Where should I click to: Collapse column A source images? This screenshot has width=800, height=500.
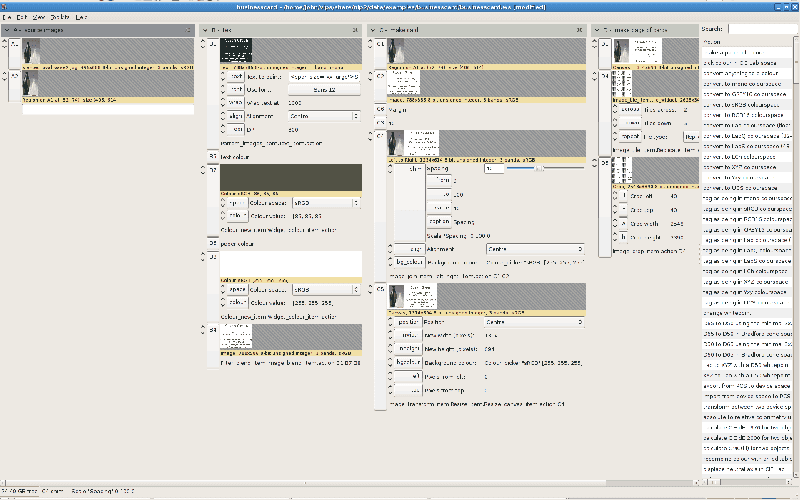pyautogui.click(x=8, y=31)
